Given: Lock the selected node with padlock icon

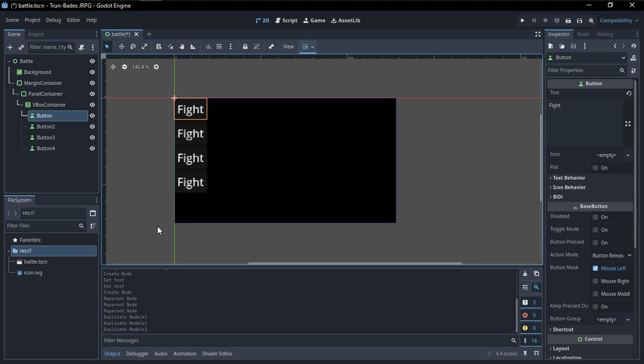Looking at the screenshot, I should coord(245,47).
